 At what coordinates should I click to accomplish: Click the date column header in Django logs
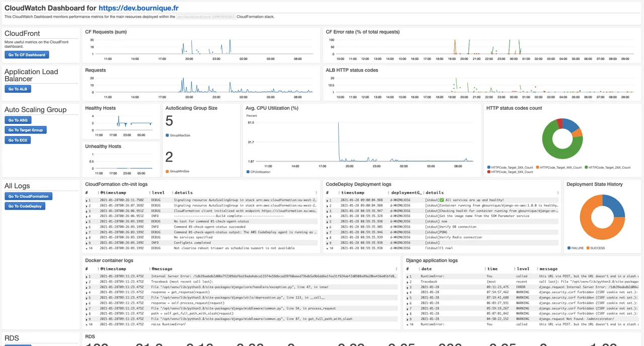(426, 269)
